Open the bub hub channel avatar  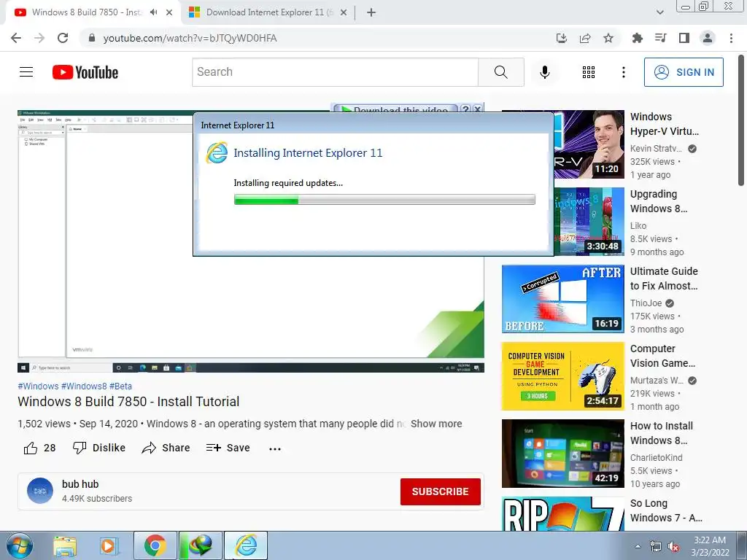40,491
